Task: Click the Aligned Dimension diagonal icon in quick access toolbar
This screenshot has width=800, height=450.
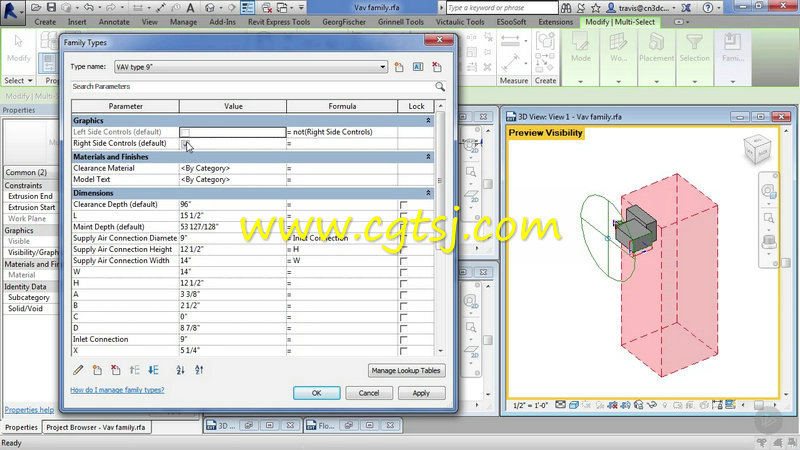Action: pos(161,8)
